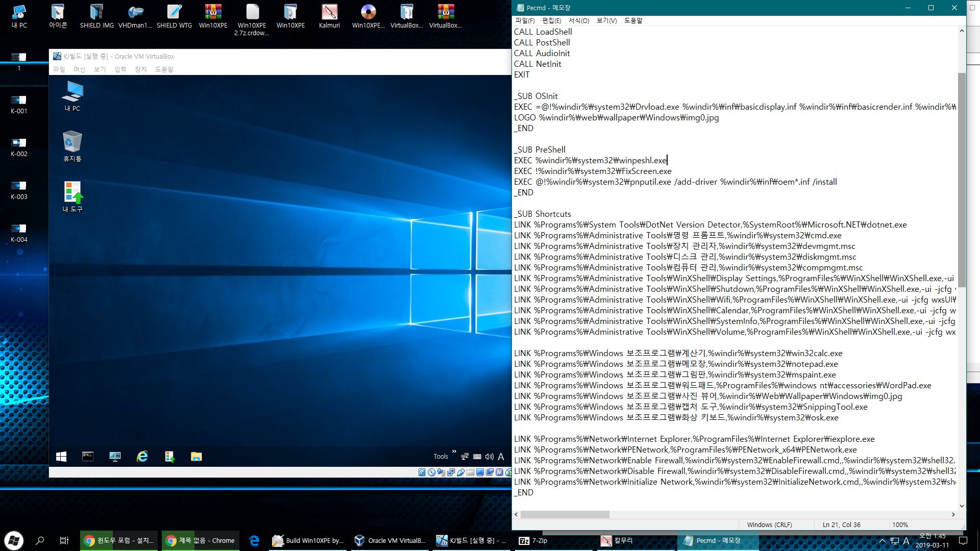The width and height of the screenshot is (980, 551).
Task: Open the guest Tools toolbar label
Action: tap(440, 457)
